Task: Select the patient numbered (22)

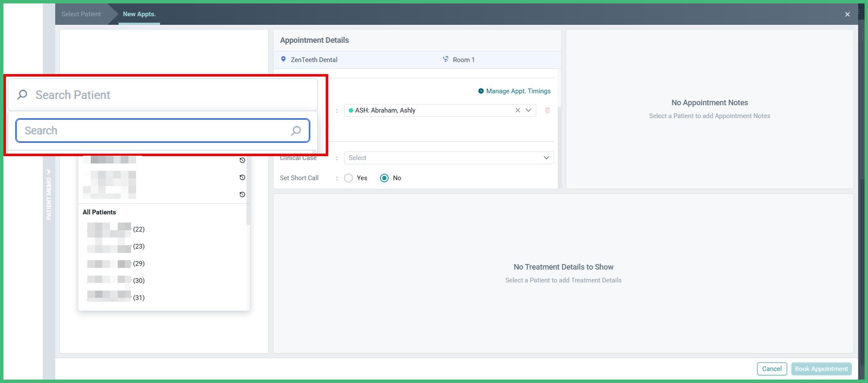Action: tap(116, 229)
